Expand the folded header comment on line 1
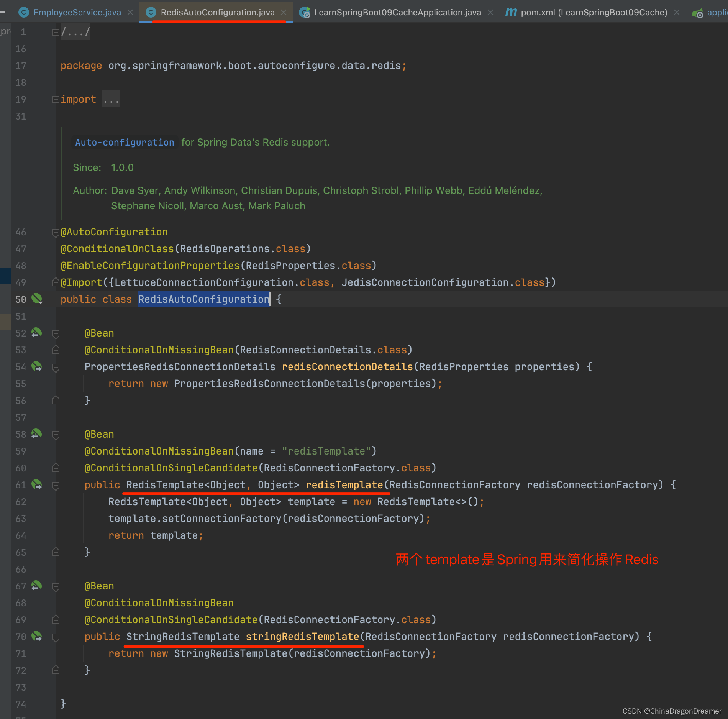This screenshot has height=719, width=728. click(x=56, y=32)
